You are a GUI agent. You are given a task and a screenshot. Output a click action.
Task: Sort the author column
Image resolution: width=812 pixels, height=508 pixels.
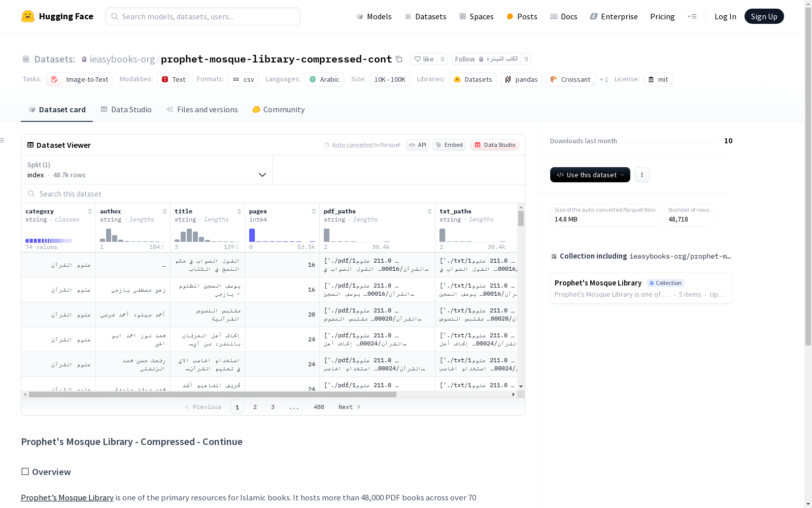pyautogui.click(x=164, y=211)
